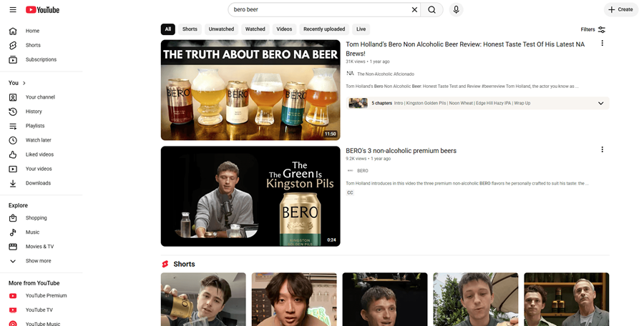Click the Non-Alcoholic Aficionado channel avatar
Image resolution: width=644 pixels, height=326 pixels.
pyautogui.click(x=350, y=74)
